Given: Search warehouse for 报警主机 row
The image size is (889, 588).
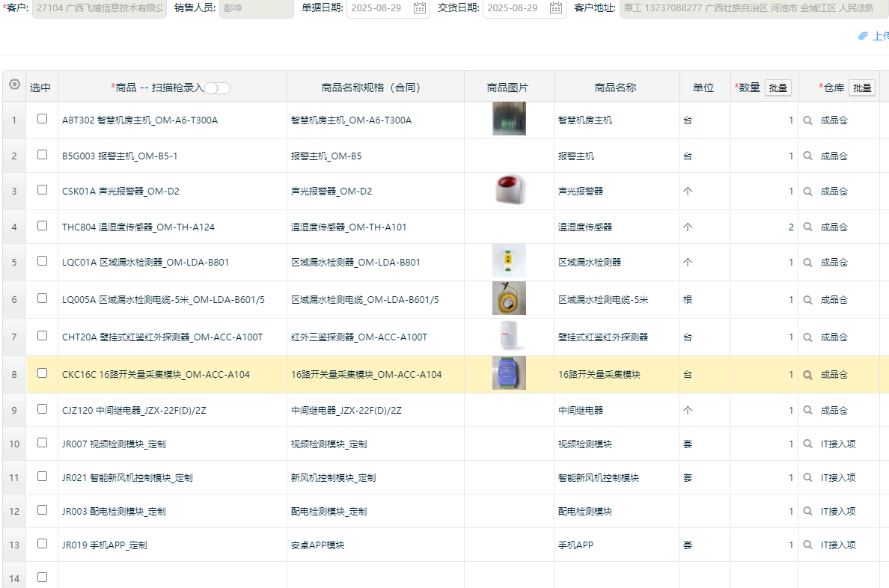Looking at the screenshot, I should (808, 156).
